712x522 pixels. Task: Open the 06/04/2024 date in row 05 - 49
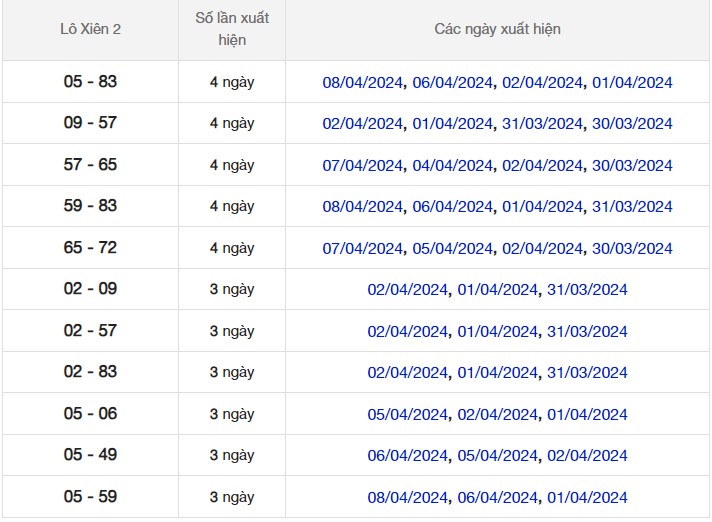[407, 456]
